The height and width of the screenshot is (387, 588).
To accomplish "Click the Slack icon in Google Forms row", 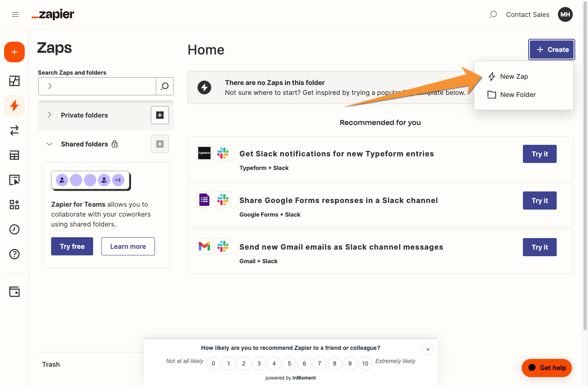I will point(223,200).
